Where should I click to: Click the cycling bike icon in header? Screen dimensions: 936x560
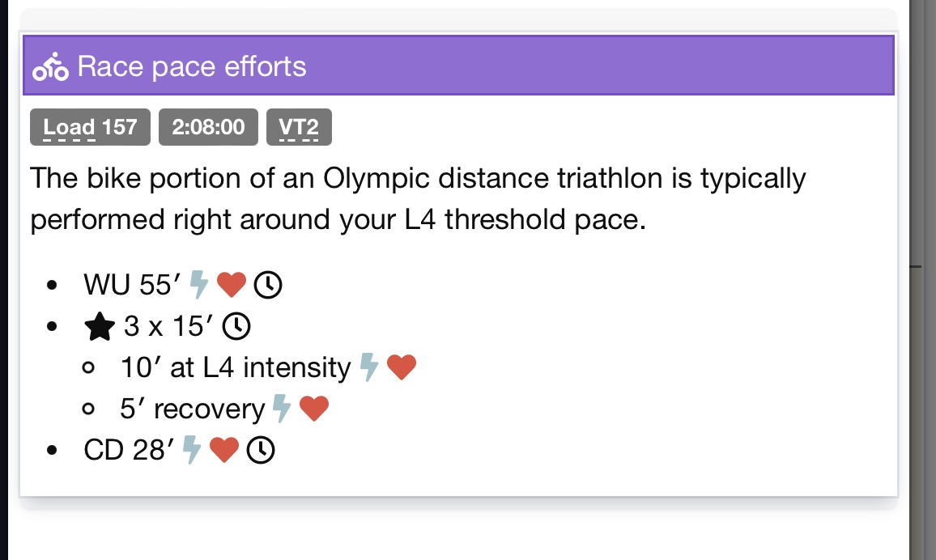(51, 67)
